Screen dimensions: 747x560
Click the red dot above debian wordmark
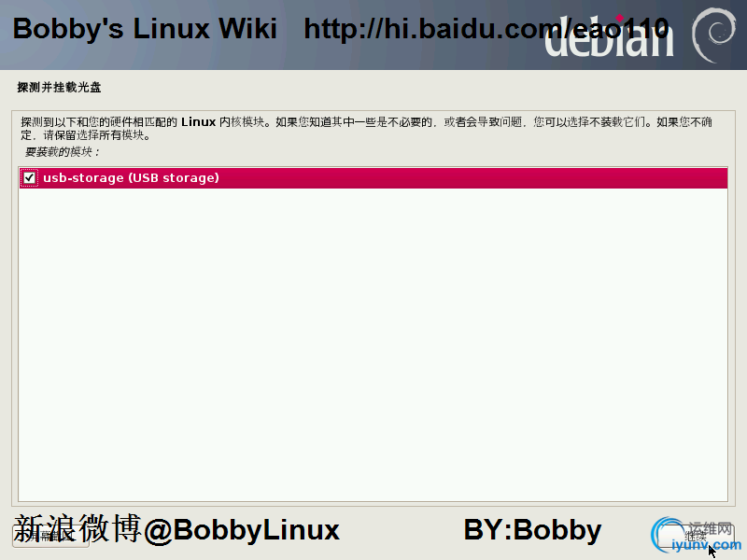[619, 18]
